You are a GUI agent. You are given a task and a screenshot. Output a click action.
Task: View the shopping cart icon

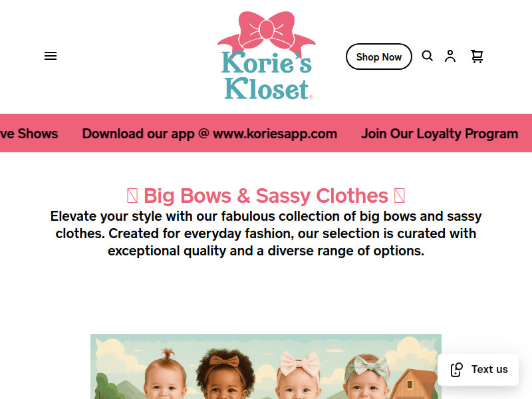tap(477, 57)
